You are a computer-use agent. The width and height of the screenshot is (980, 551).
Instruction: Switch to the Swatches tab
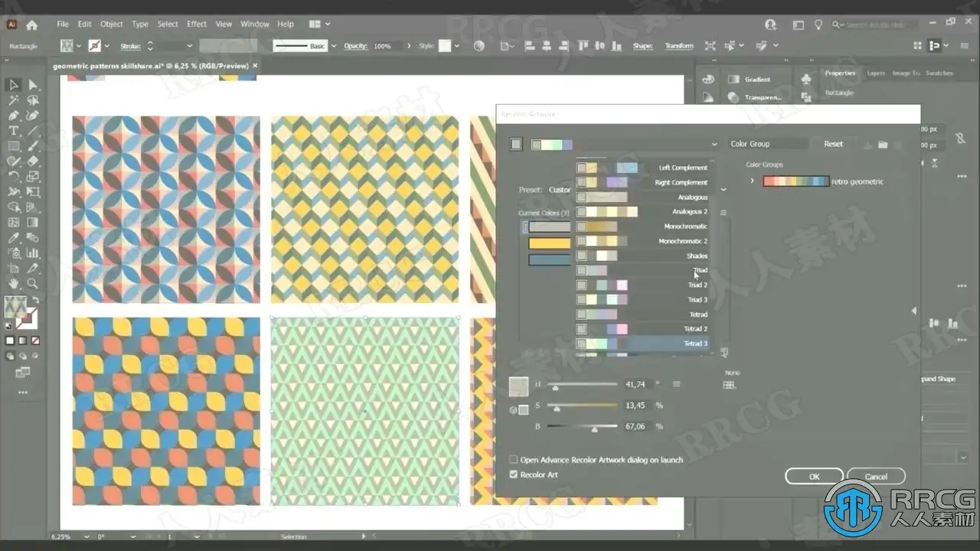pyautogui.click(x=939, y=73)
